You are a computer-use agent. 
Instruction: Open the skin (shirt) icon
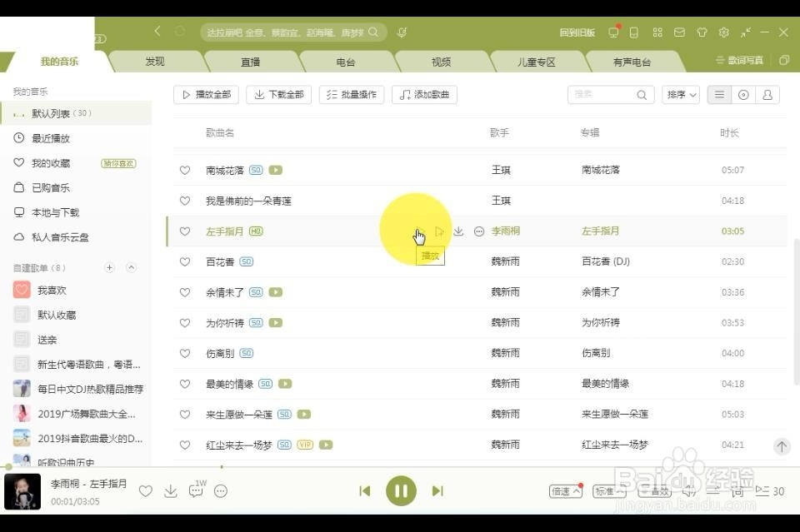click(x=702, y=32)
